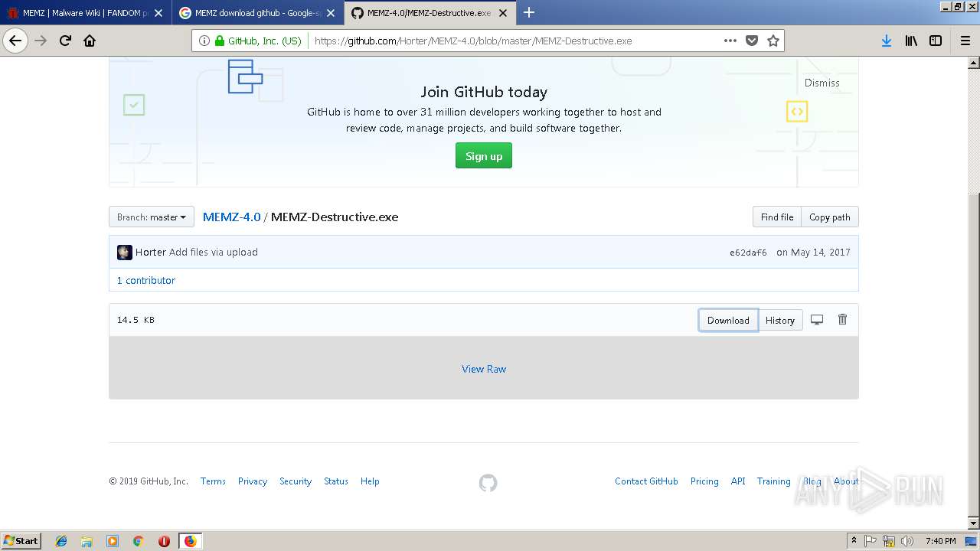Open commit e62daf6
The width and height of the screenshot is (980, 551).
tap(748, 253)
